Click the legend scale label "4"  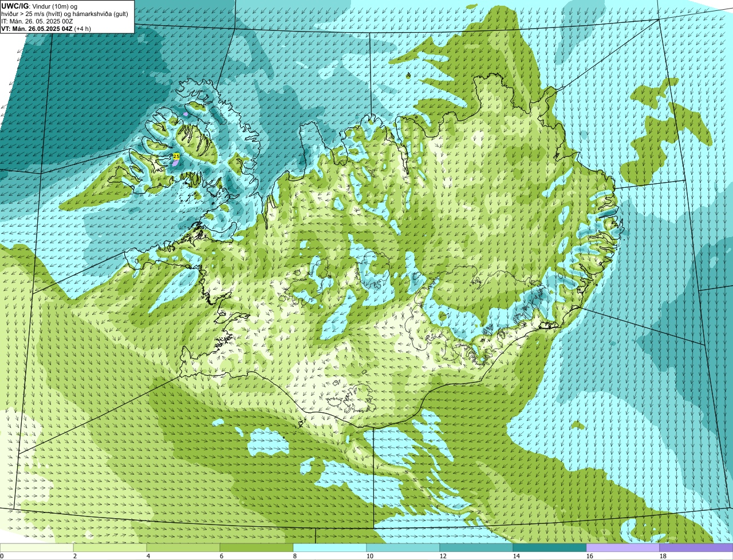148,556
